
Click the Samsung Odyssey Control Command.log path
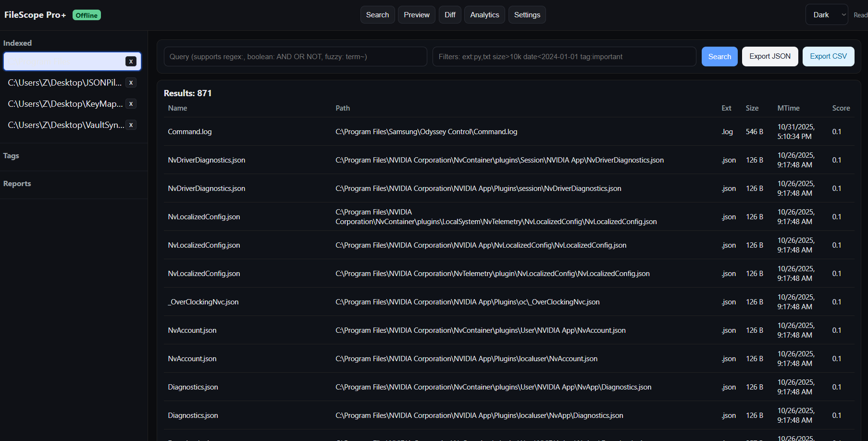point(426,132)
